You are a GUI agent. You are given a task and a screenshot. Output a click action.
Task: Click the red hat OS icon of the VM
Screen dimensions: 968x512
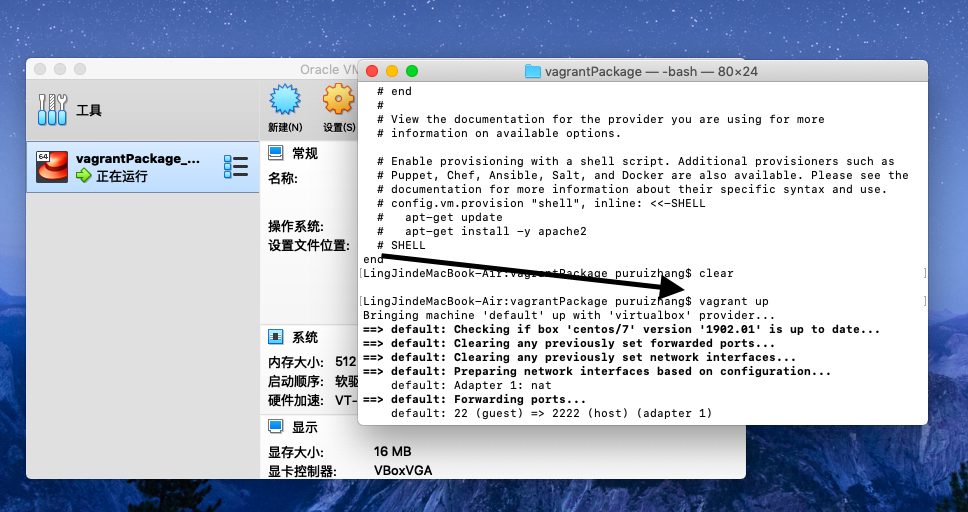coord(51,166)
